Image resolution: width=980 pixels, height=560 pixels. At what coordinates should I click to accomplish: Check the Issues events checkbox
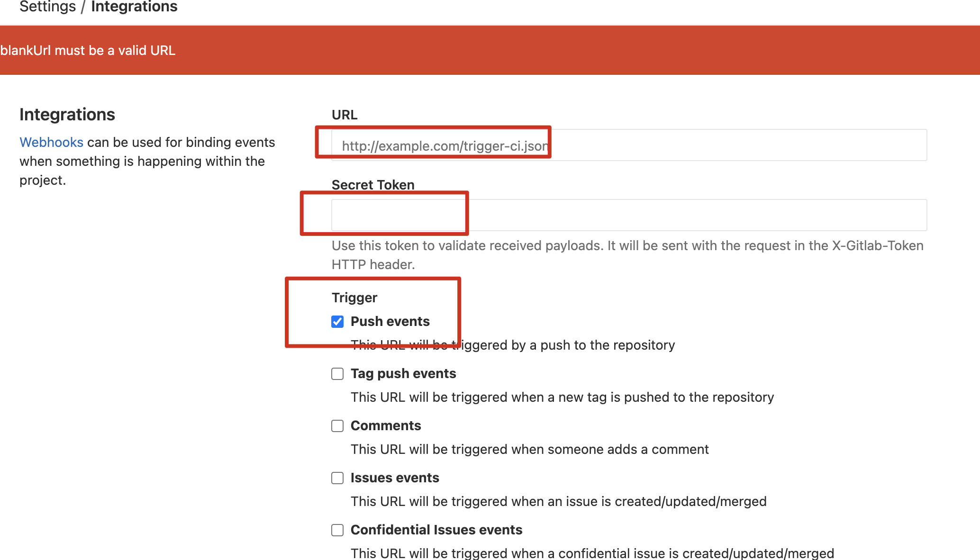pos(337,478)
